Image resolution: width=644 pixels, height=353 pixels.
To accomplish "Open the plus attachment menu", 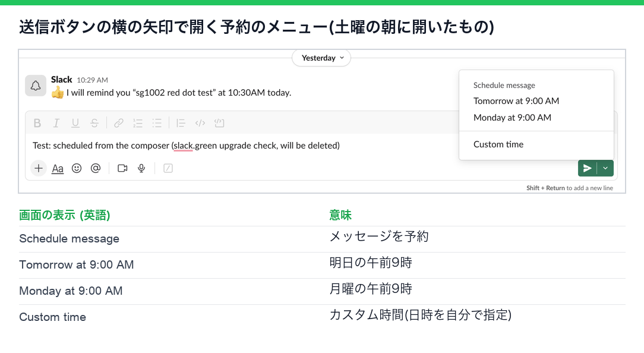I will 38,168.
